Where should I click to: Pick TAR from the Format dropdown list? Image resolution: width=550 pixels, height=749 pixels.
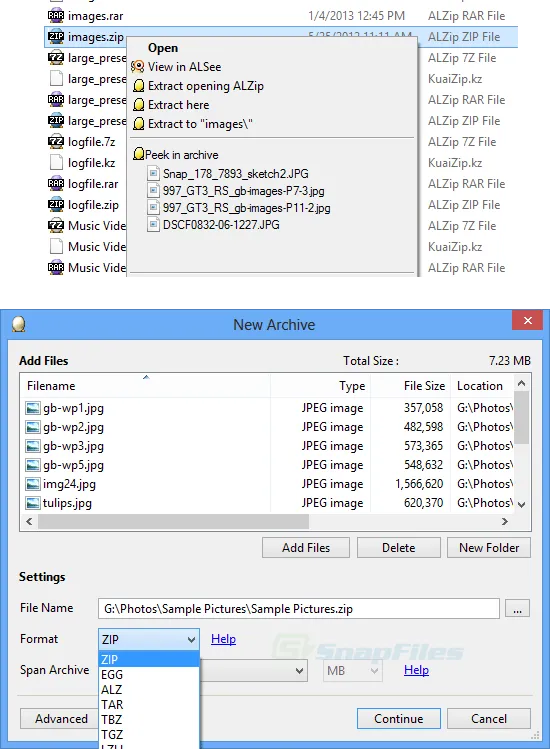149,704
